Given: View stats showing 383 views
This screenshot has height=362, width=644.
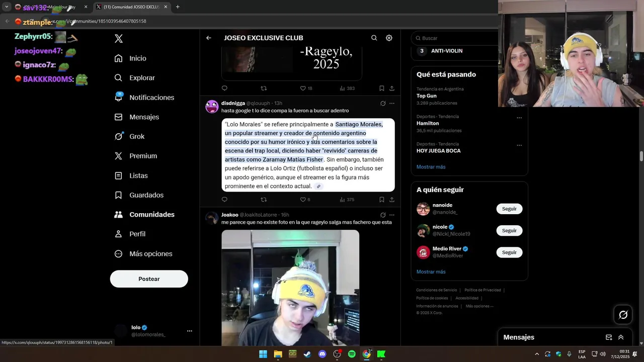Looking at the screenshot, I should click(347, 88).
